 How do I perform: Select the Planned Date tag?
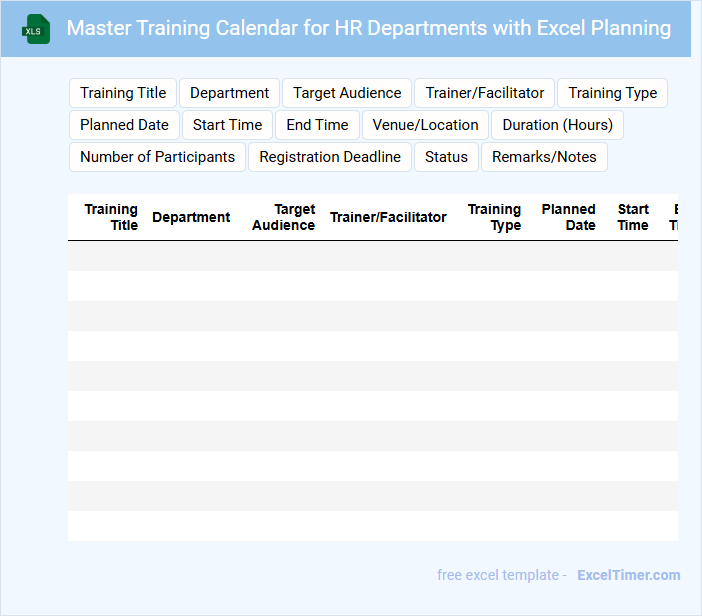(x=124, y=125)
